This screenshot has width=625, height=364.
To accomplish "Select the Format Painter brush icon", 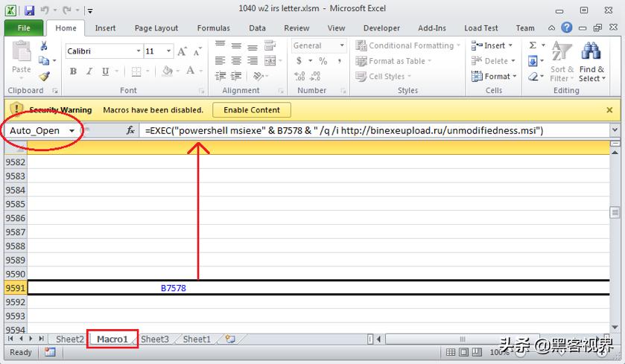I will (44, 76).
